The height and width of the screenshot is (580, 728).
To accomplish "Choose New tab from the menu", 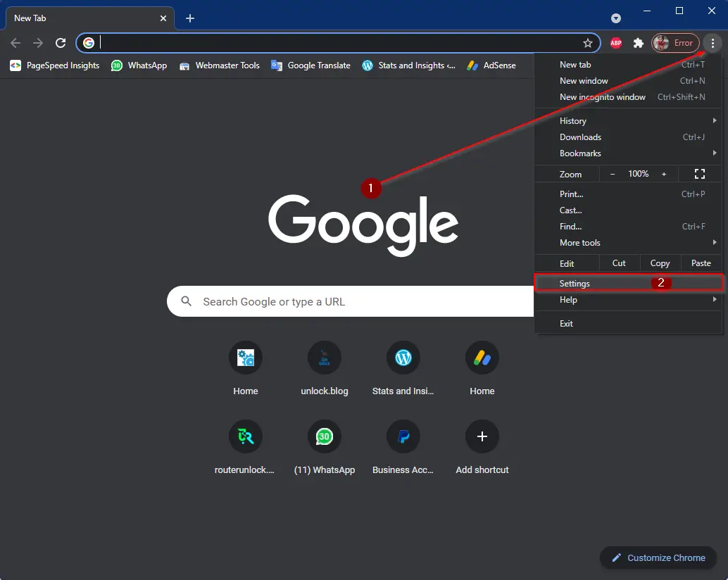I will coord(628,65).
